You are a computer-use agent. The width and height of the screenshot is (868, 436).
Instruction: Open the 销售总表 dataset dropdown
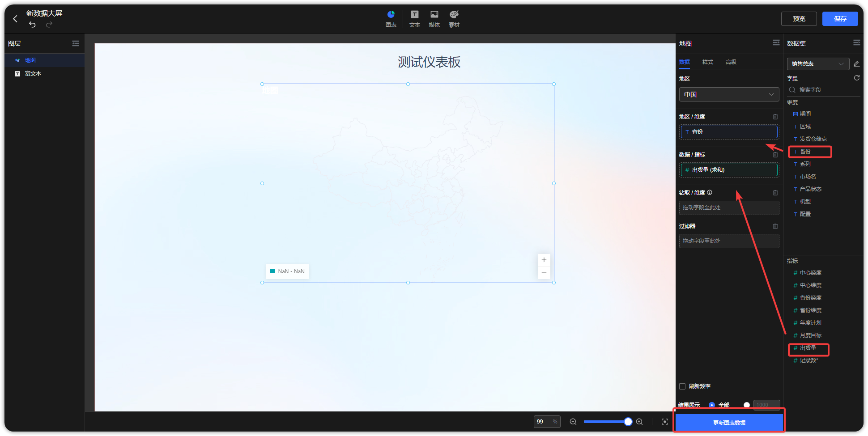818,64
